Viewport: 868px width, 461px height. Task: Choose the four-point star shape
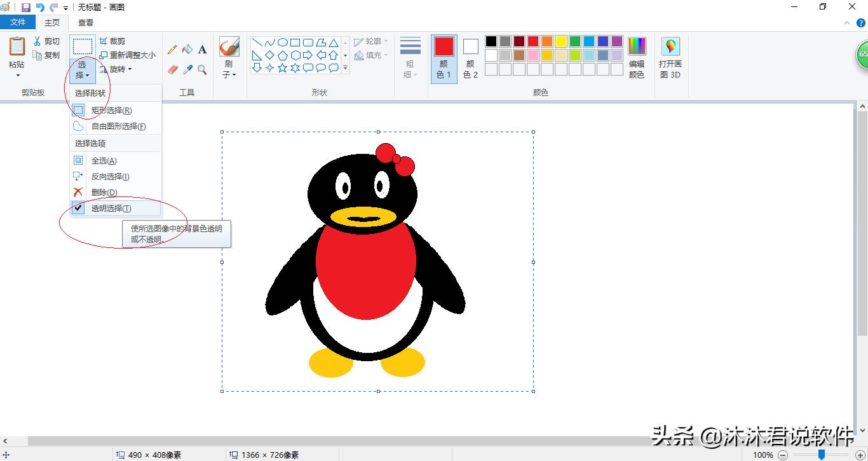click(x=270, y=67)
